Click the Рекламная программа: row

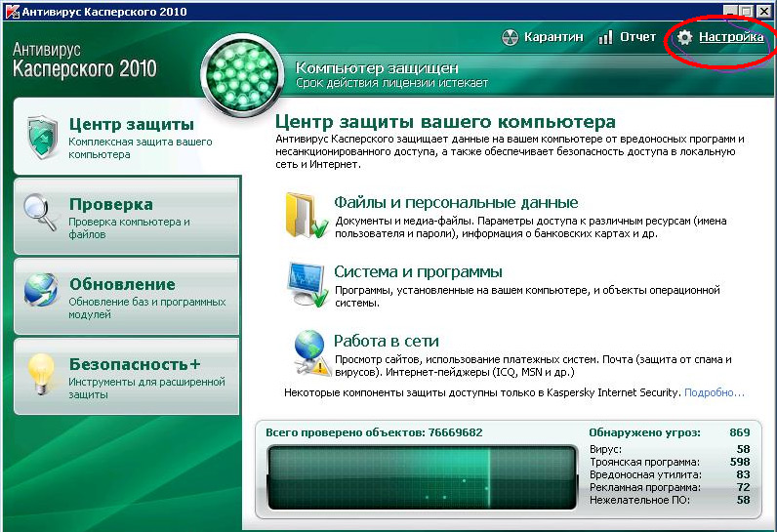tap(670, 487)
